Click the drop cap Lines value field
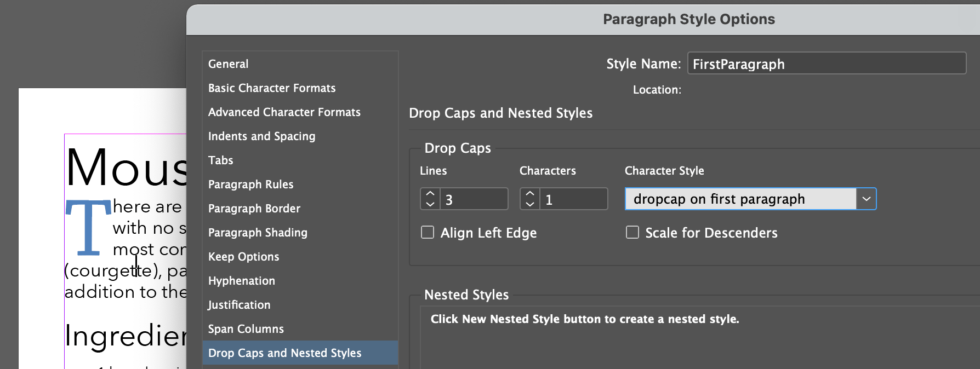The width and height of the screenshot is (980, 369). [475, 199]
